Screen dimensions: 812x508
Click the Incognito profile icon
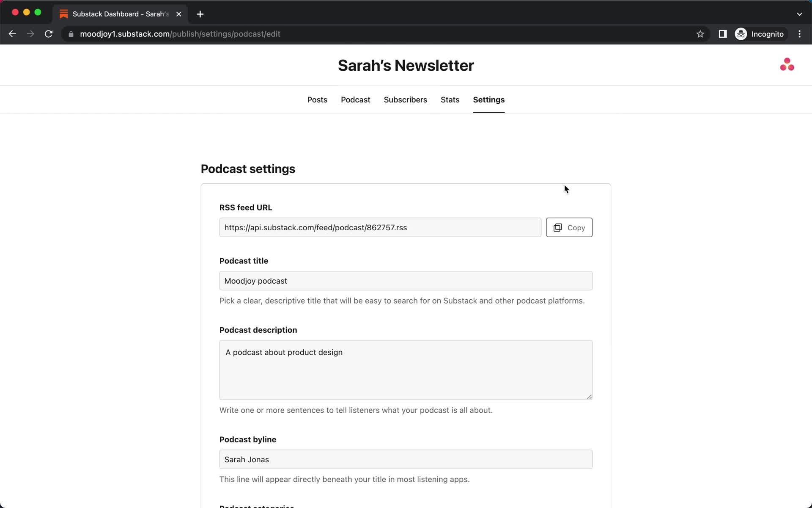click(x=741, y=34)
